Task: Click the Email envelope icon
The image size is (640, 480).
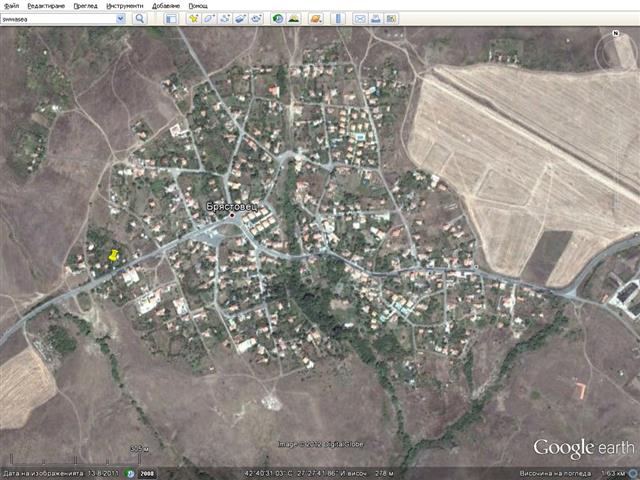Action: 359,18
